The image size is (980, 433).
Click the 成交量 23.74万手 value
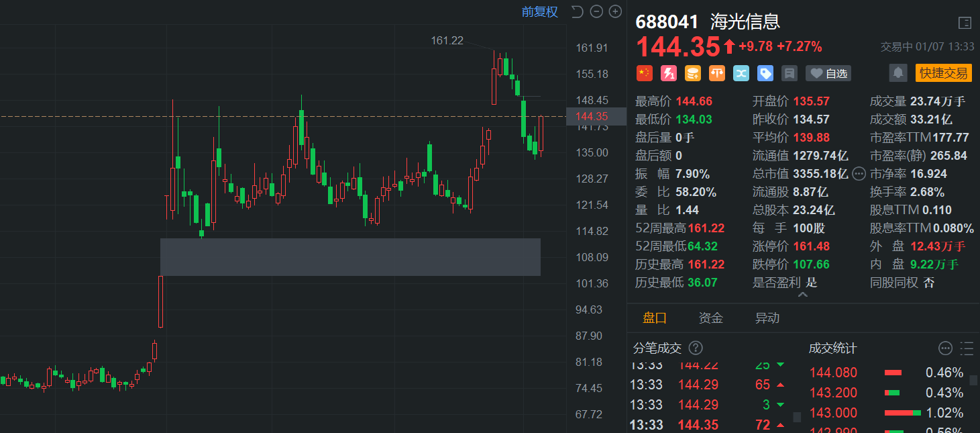[938, 101]
